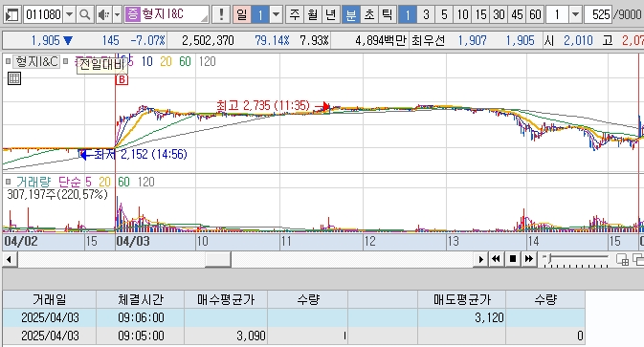The image size is (644, 347).
Task: Click the purple 증 badge icon
Action: tap(132, 14)
